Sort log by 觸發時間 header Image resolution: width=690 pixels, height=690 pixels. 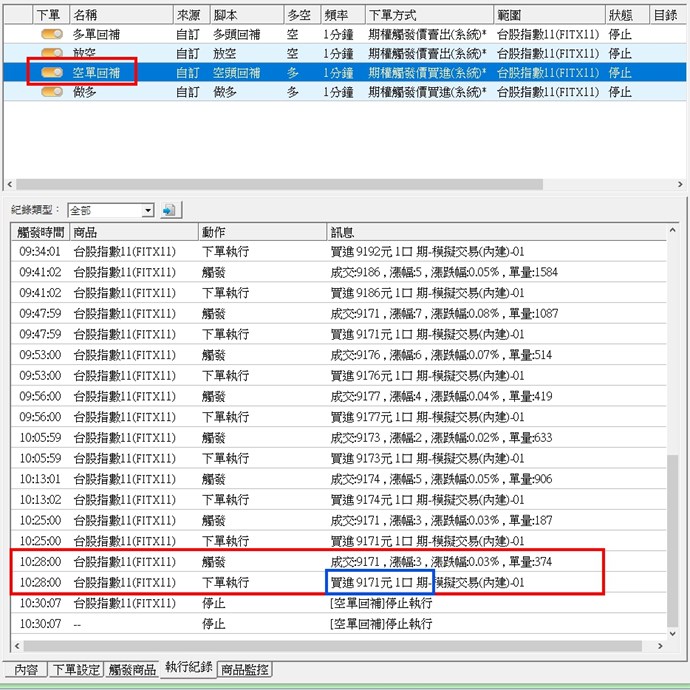[x=40, y=232]
